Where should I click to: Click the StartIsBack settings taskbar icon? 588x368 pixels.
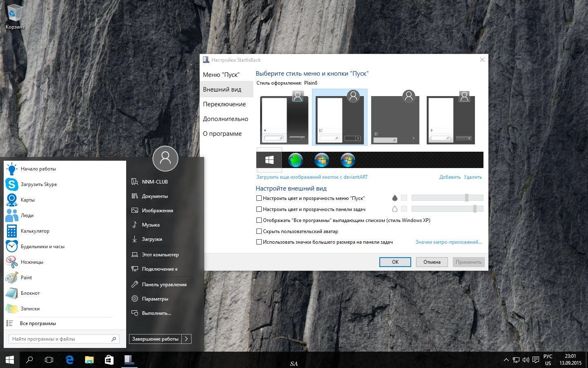(129, 360)
